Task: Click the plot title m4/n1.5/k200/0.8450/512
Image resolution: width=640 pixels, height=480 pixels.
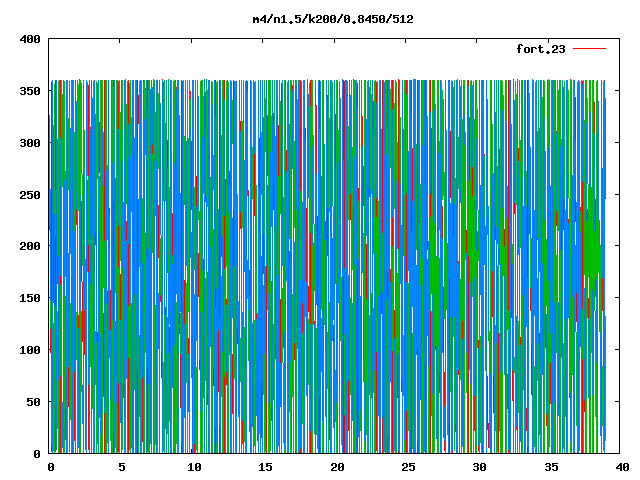Action: click(333, 19)
